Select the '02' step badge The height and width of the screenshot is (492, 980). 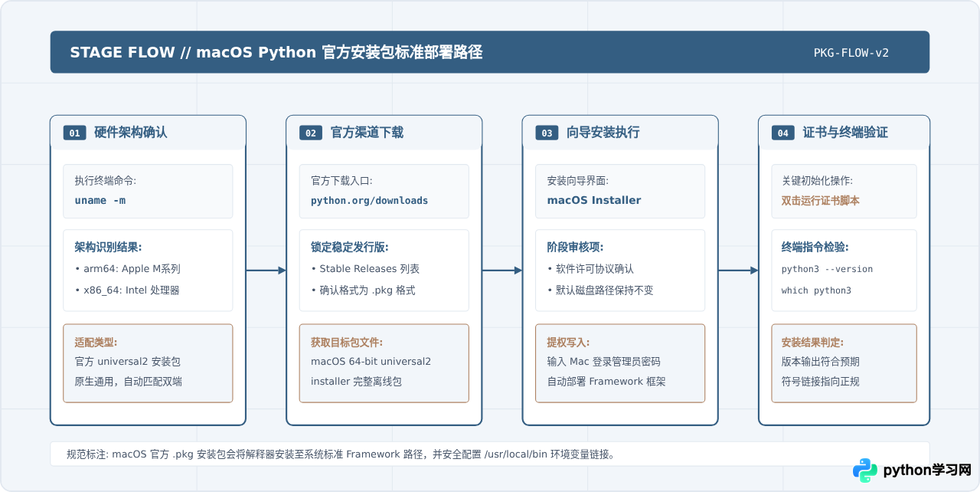311,133
